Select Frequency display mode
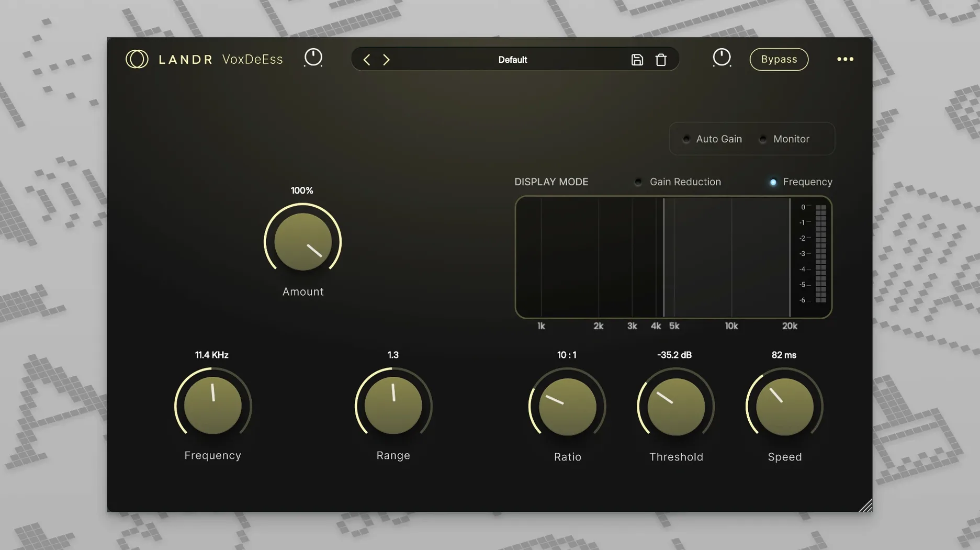Screen dimensions: 980x550 773,182
